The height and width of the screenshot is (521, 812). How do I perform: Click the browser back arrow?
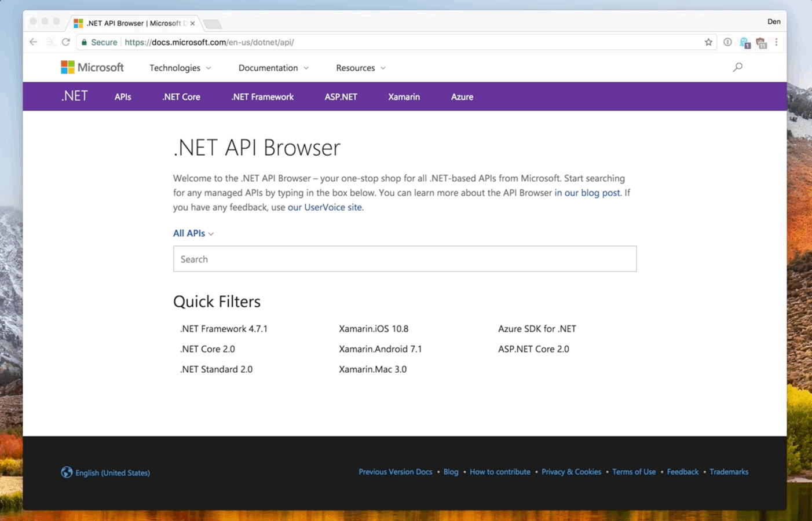[x=33, y=42]
